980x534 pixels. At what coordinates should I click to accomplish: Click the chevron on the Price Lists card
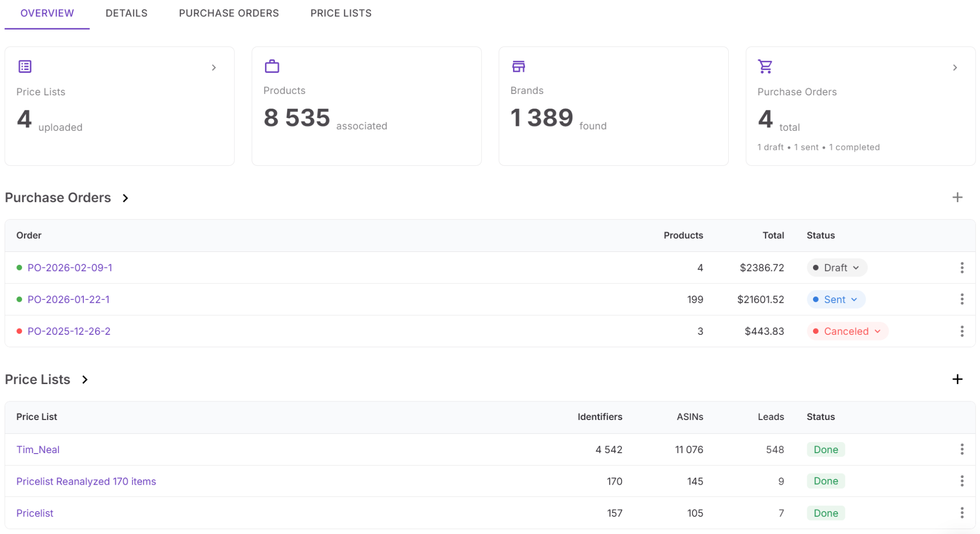tap(214, 68)
